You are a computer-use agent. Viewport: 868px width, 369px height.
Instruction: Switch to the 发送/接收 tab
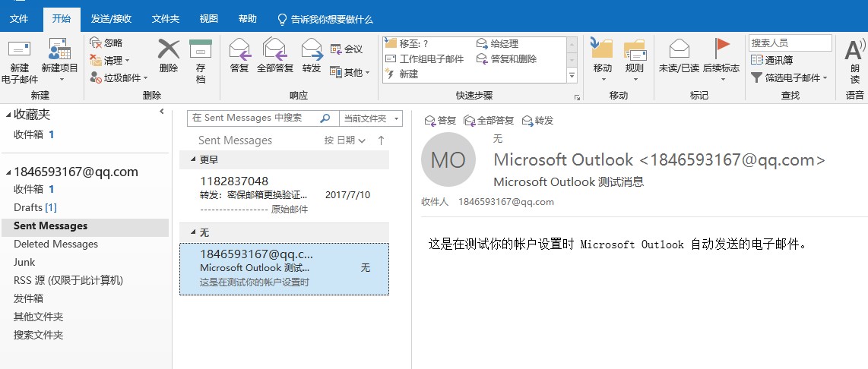pos(110,19)
